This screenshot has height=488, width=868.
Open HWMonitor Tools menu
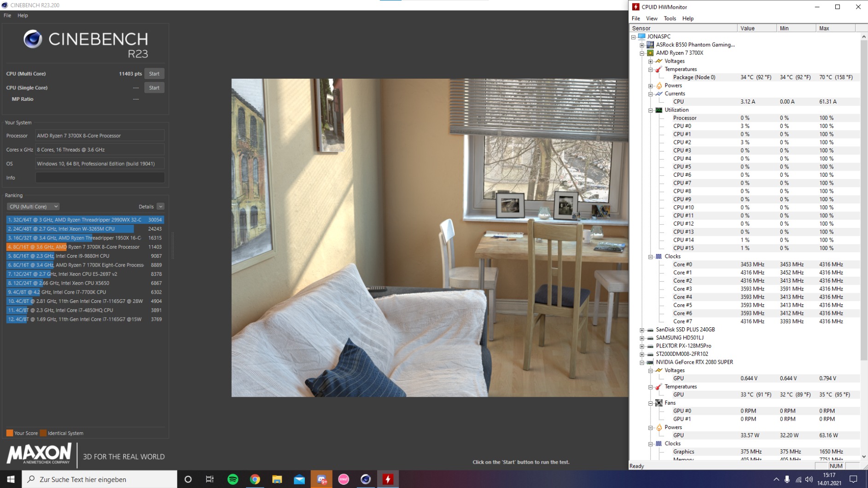pos(670,18)
